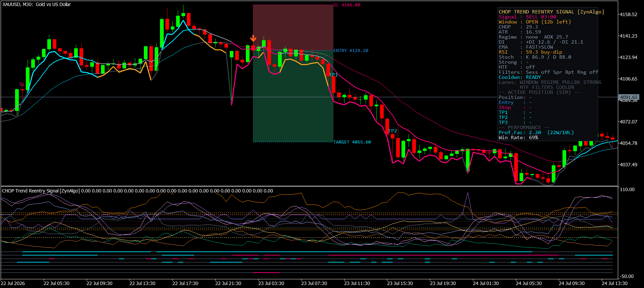Click the Prof.Fac 2.20 performance line
The width and height of the screenshot is (644, 288).
[x=536, y=132]
